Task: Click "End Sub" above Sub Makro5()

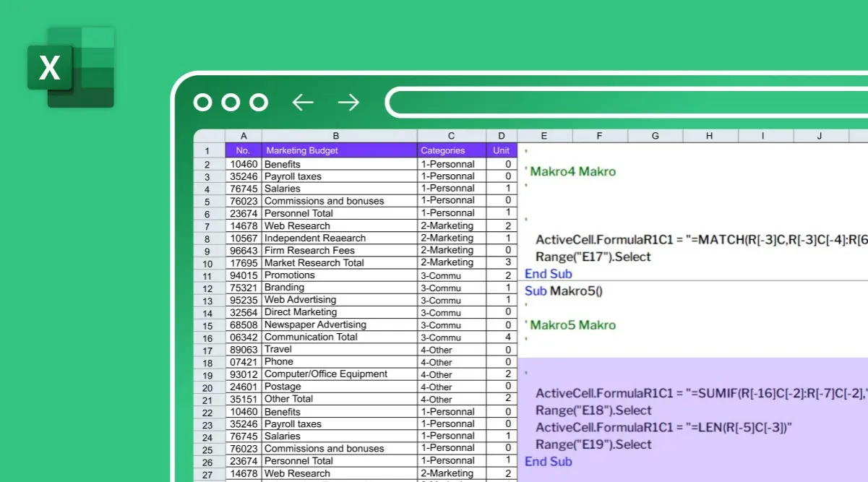Action: pos(549,273)
